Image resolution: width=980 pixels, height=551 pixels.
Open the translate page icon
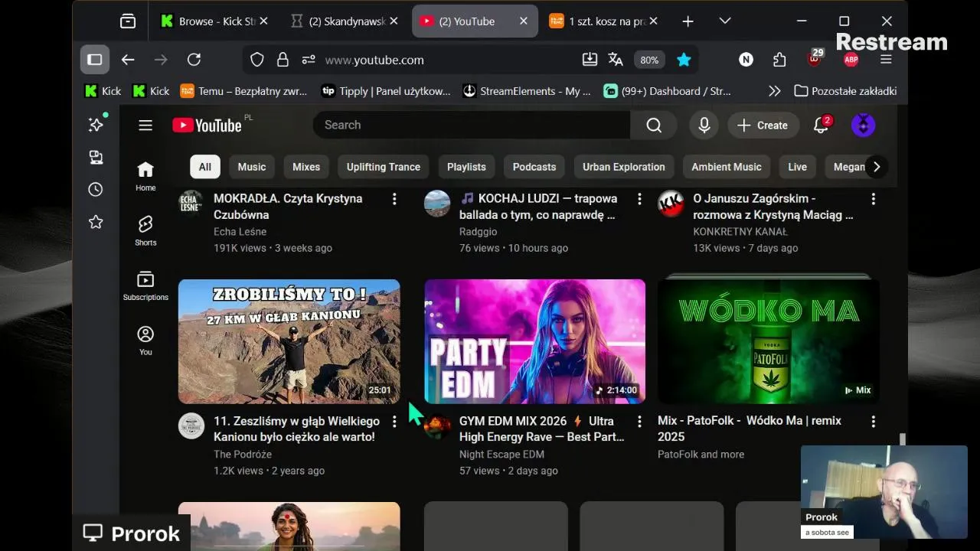616,60
